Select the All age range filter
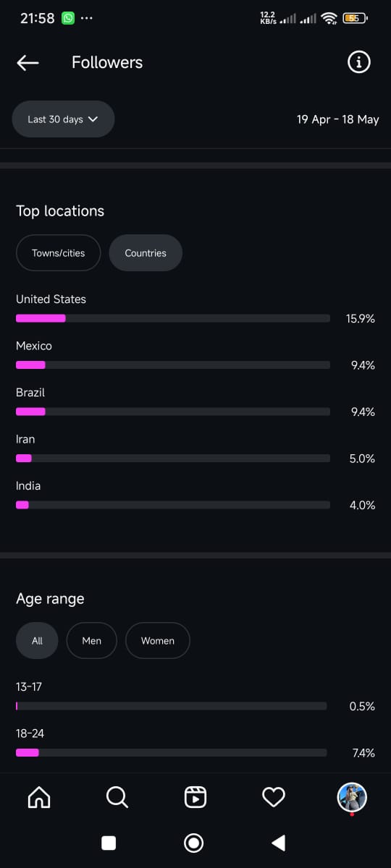The image size is (391, 868). (37, 641)
